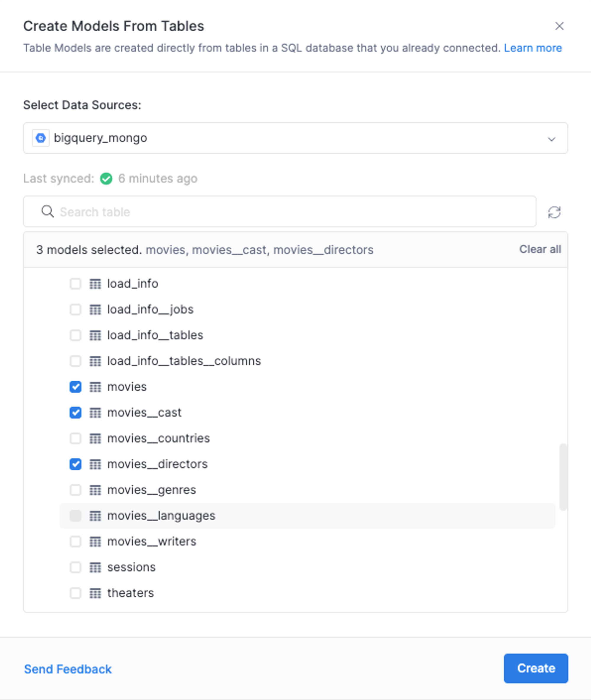Click the table icon next to movies__genres
Image resolution: width=591 pixels, height=700 pixels.
click(x=95, y=490)
